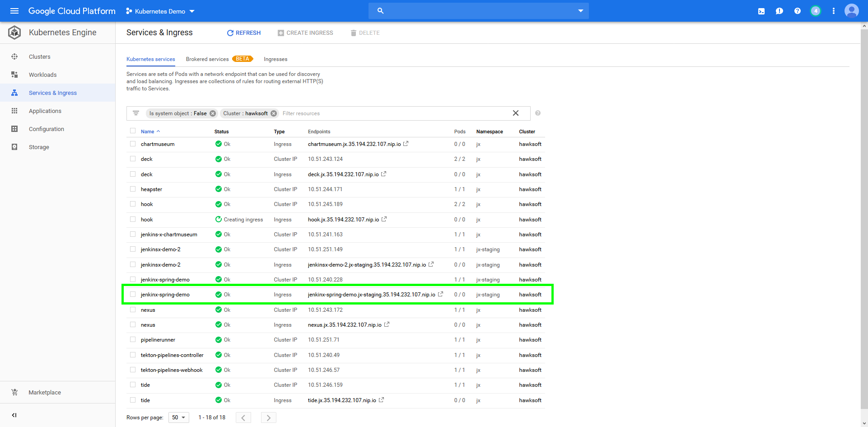Click the notifications badge icon
Screen dimensions: 868x427
click(x=815, y=11)
